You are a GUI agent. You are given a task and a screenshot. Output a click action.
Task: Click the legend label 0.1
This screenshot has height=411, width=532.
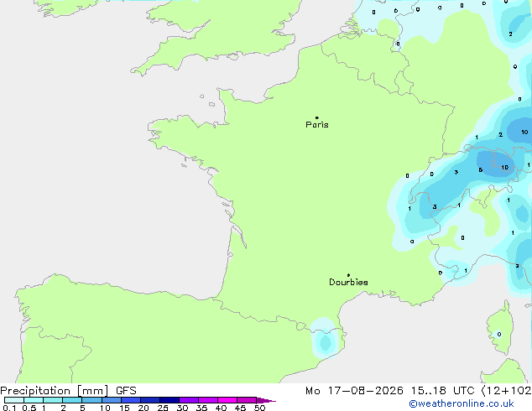click(x=9, y=408)
